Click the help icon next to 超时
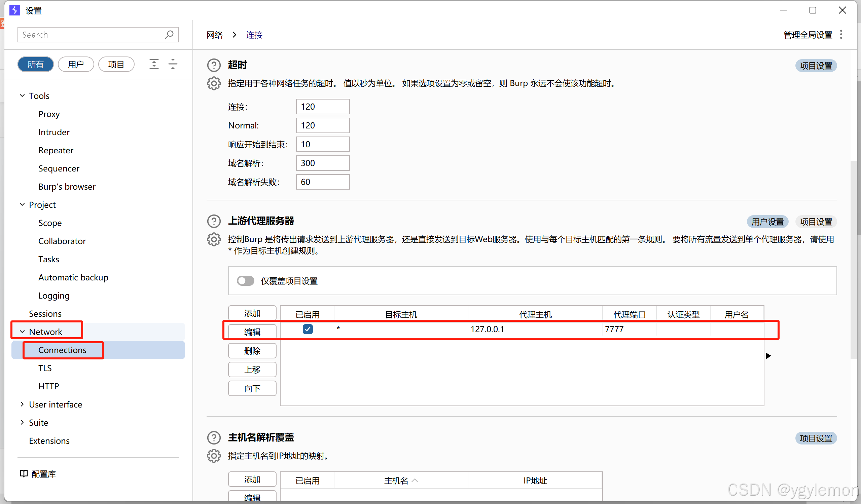861x504 pixels. tap(214, 65)
